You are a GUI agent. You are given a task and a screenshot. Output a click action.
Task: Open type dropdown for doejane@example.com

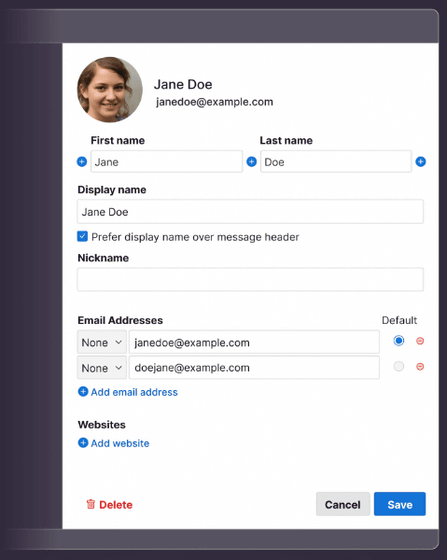coord(102,368)
